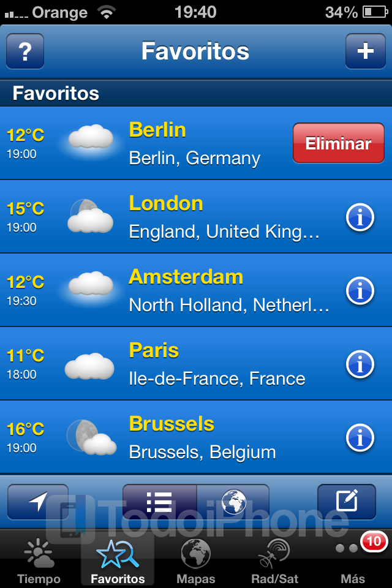Screen dimensions: 392x588
Task: Open info for London
Action: coord(360,217)
